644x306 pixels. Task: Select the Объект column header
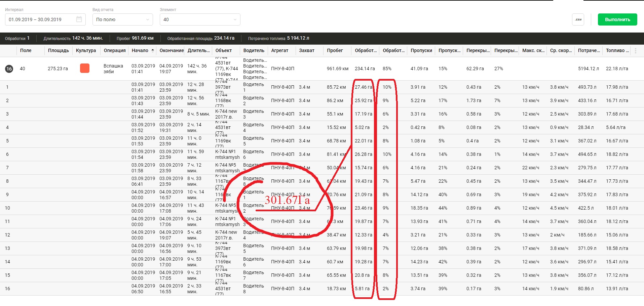point(223,51)
